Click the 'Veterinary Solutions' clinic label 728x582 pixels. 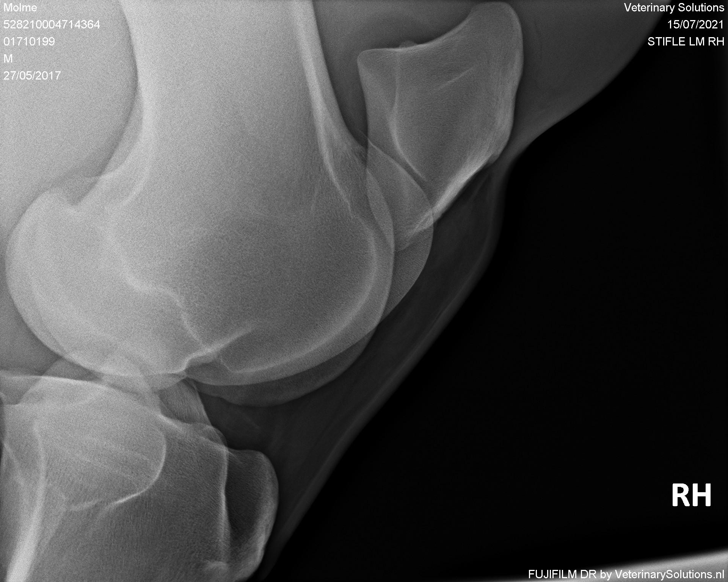674,8
